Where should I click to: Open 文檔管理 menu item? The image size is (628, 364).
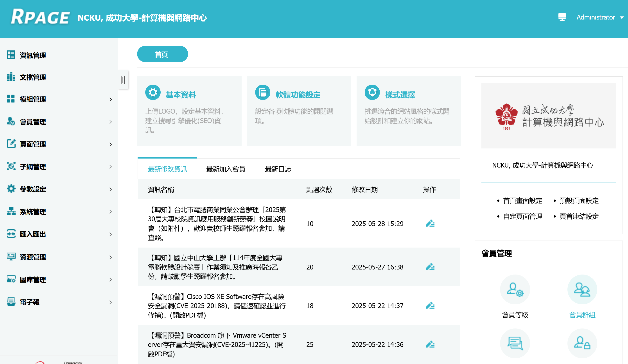pos(33,77)
